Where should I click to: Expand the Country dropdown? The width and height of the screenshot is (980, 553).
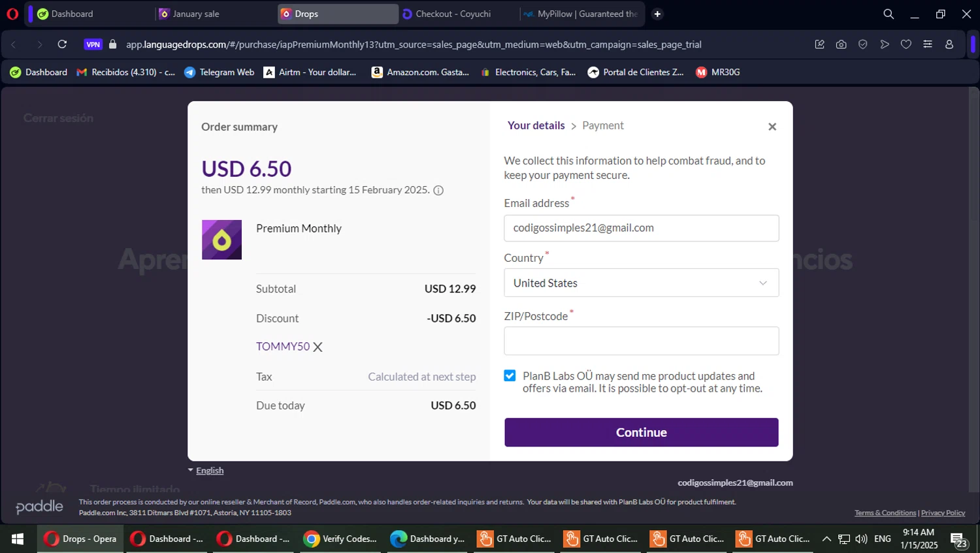click(641, 283)
